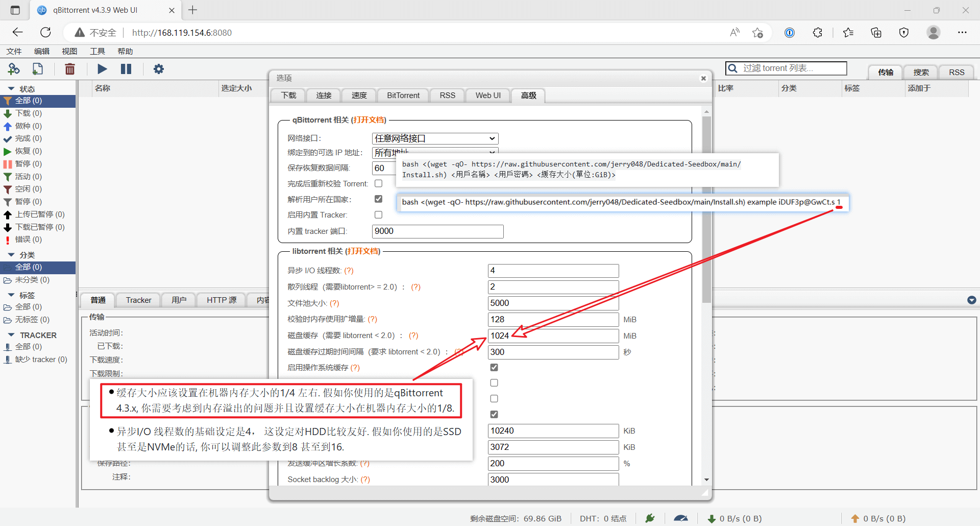Collapse the TRACKER sidebar section
This screenshot has height=526, width=980.
[11, 335]
